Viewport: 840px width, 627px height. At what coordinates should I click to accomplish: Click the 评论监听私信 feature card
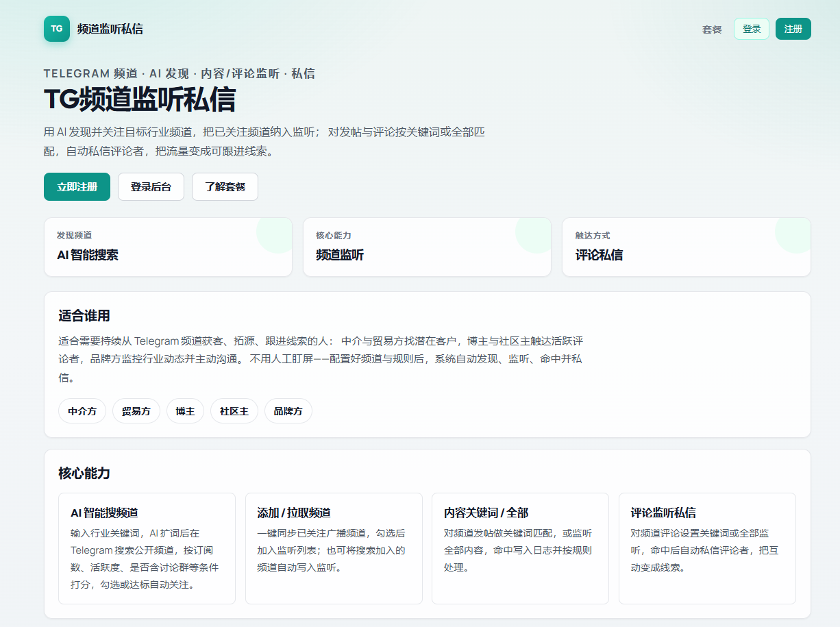pyautogui.click(x=707, y=548)
